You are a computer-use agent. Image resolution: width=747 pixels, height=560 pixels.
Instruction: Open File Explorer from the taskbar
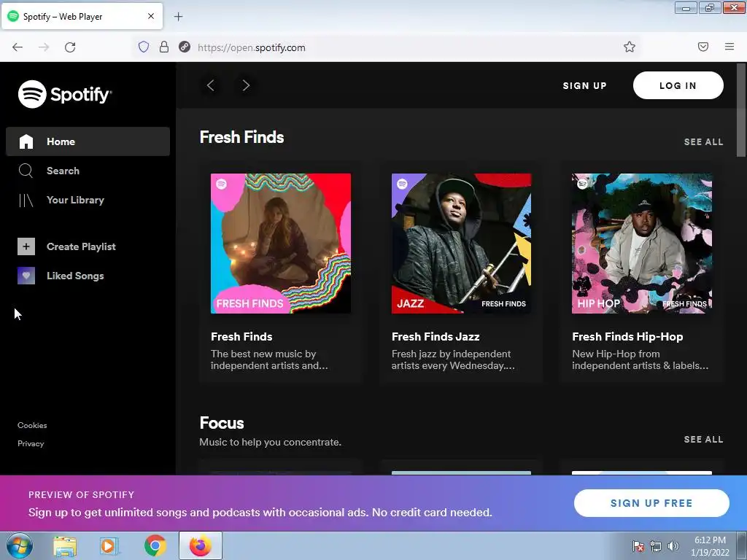click(x=65, y=546)
